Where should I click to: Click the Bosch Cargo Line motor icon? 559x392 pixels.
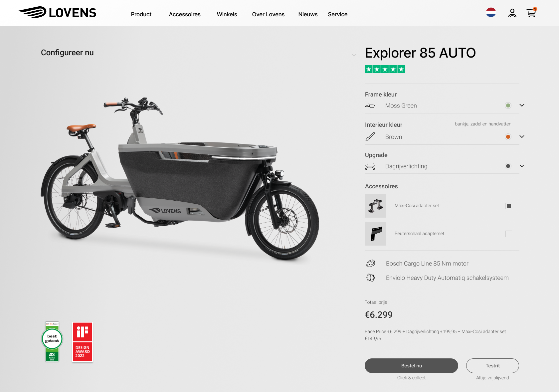tap(370, 264)
